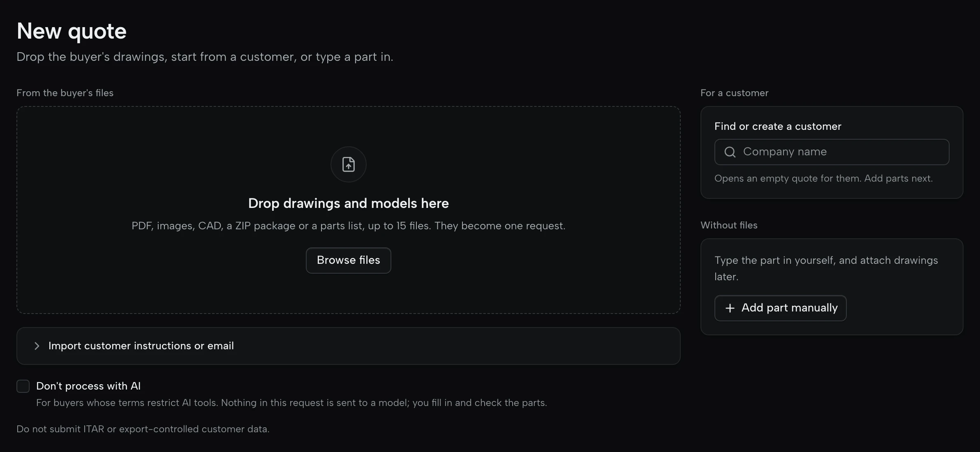Click the PDF, images, CAD file types description

point(348,226)
